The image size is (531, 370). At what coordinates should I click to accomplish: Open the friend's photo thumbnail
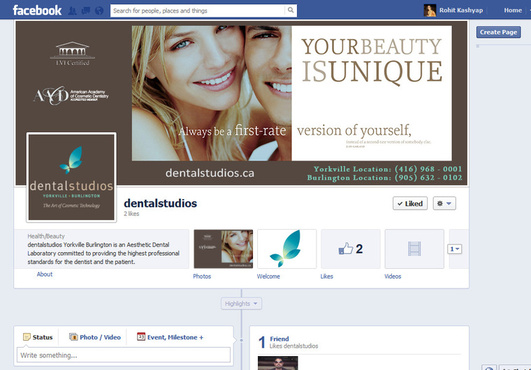pos(278,363)
